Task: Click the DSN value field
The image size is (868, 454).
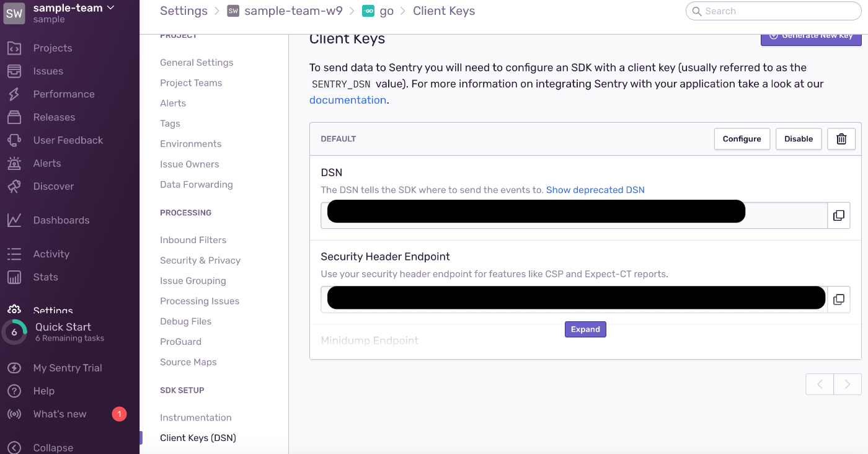Action: (574, 216)
